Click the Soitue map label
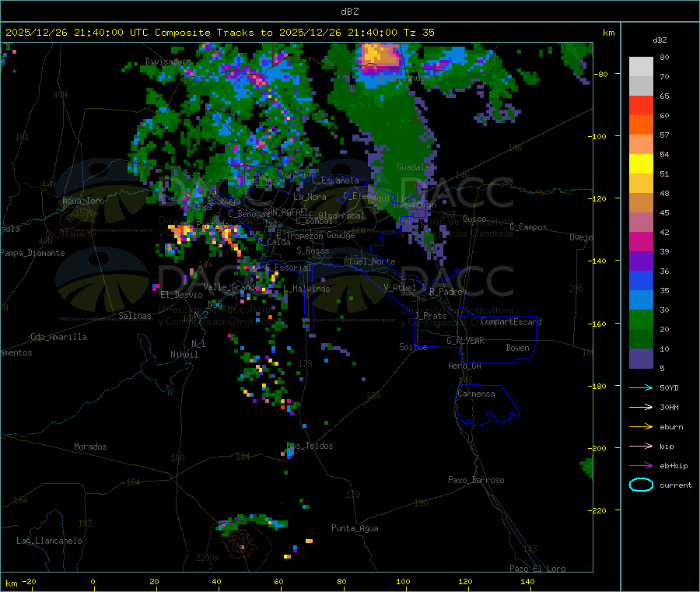Image resolution: width=700 pixels, height=592 pixels. 413,347
